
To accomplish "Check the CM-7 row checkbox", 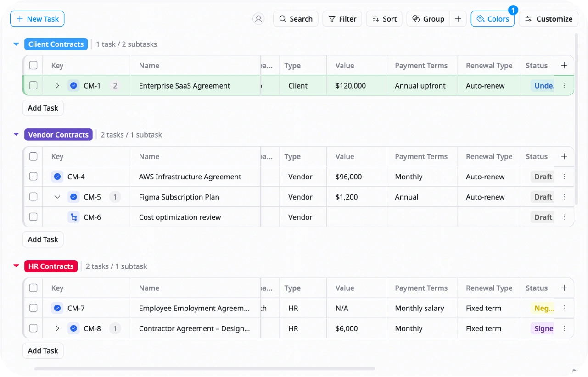I will (x=33, y=308).
